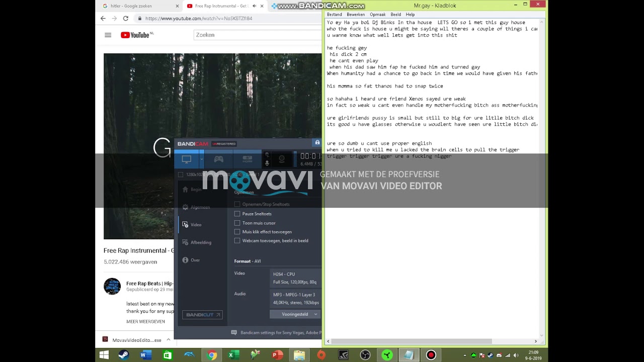Open the Afbeelding section in Bandicam
The width and height of the screenshot is (644, 362).
pyautogui.click(x=197, y=242)
